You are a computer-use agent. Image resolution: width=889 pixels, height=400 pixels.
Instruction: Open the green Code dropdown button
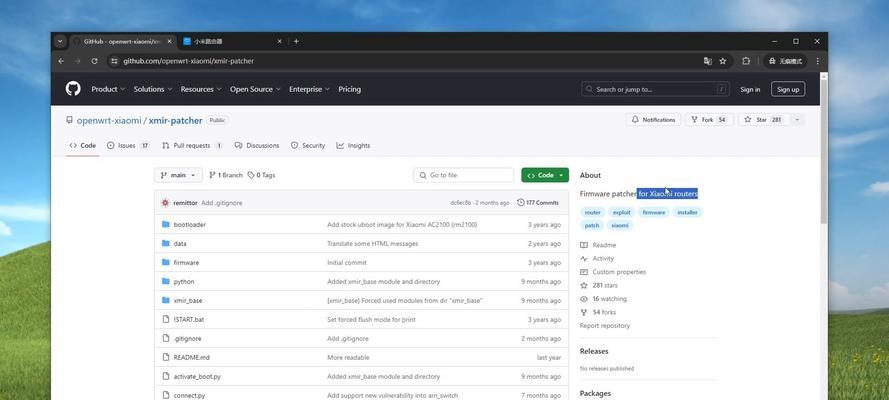pos(545,175)
